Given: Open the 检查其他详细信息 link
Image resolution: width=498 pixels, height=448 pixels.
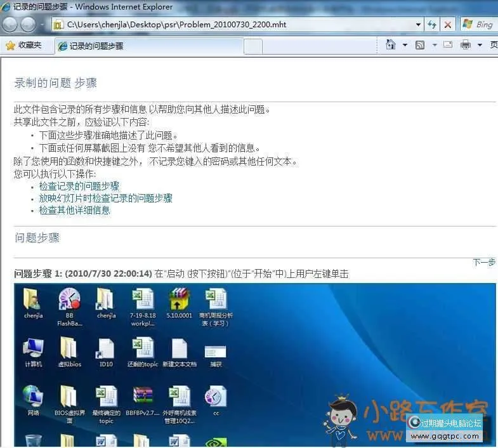Looking at the screenshot, I should pyautogui.click(x=74, y=210).
